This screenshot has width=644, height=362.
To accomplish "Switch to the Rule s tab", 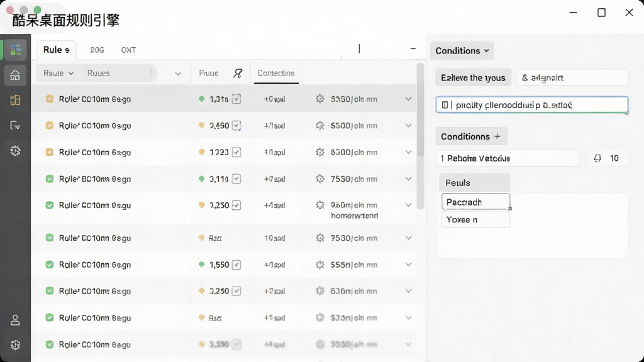I will (x=56, y=50).
